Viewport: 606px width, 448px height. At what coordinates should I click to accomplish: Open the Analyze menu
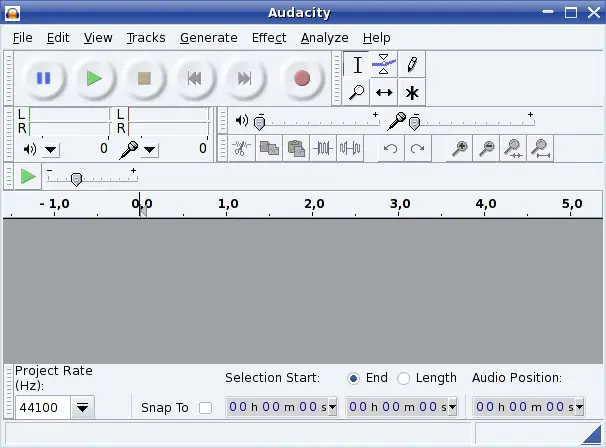click(325, 38)
